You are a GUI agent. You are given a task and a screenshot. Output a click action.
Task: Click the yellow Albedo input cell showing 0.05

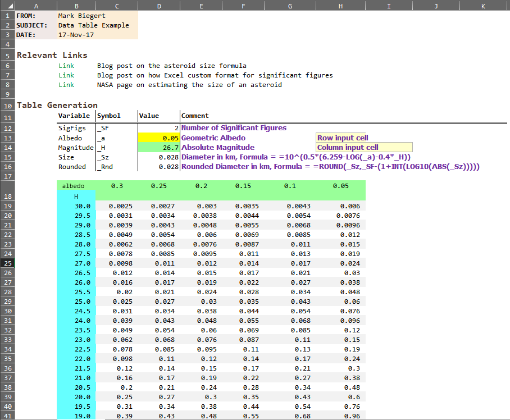pos(159,138)
